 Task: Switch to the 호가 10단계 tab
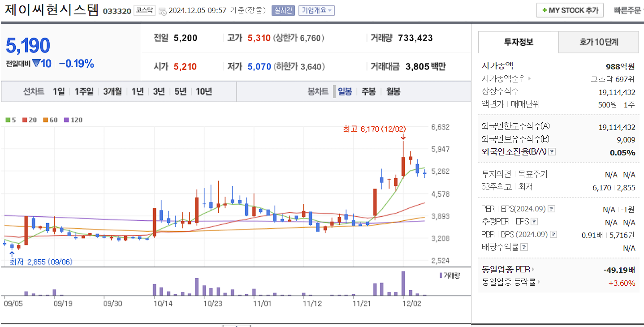pos(598,42)
